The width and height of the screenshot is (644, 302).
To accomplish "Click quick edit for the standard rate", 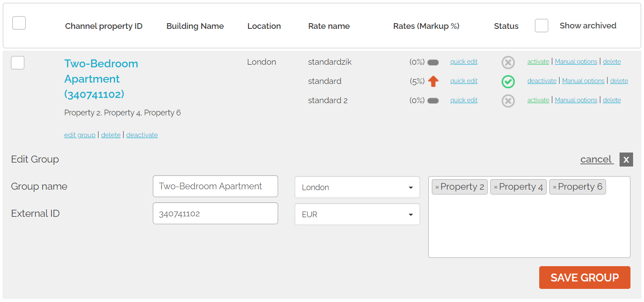I will point(464,81).
